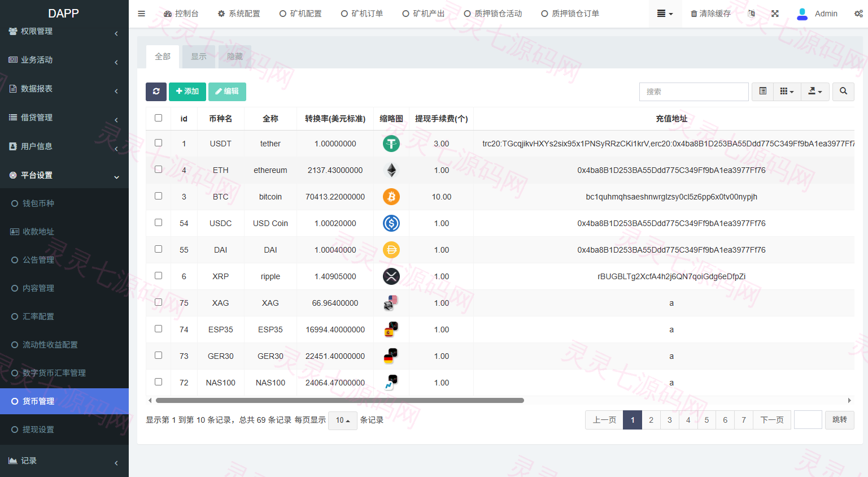Collapse the 平台设置 sidebar menu

pos(64,175)
